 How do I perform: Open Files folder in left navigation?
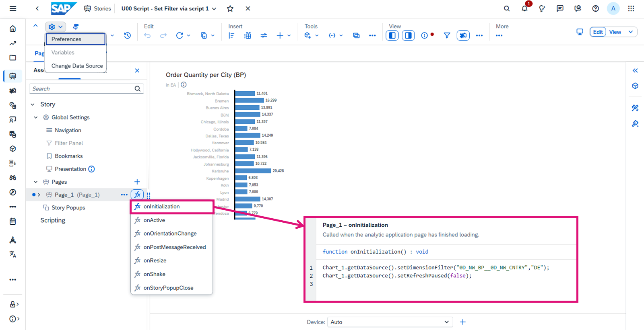tap(13, 57)
